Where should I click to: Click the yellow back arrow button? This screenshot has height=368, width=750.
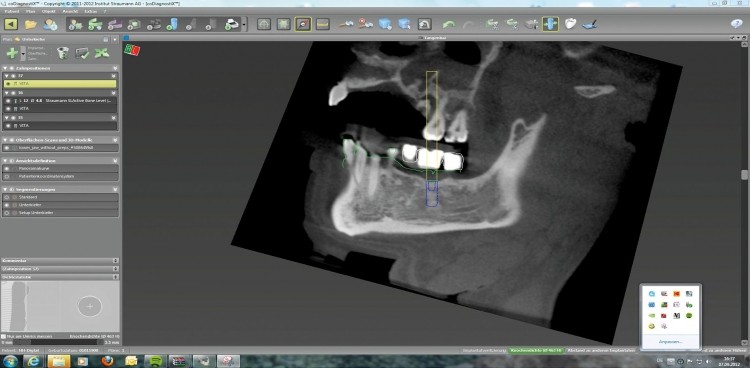tap(11, 23)
